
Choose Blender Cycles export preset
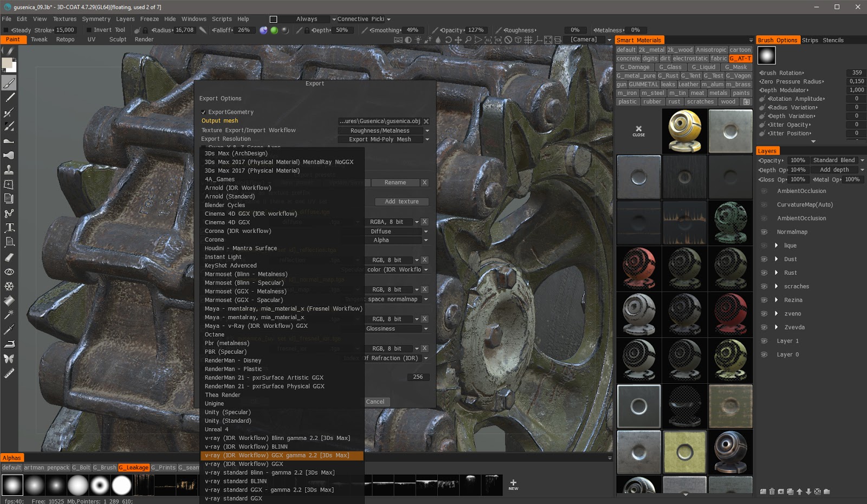click(225, 205)
